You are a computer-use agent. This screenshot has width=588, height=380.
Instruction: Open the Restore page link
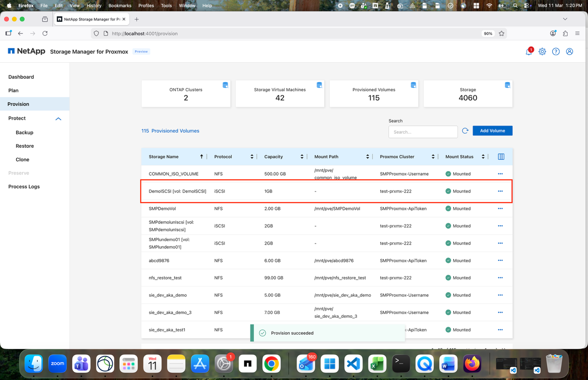tap(24, 146)
